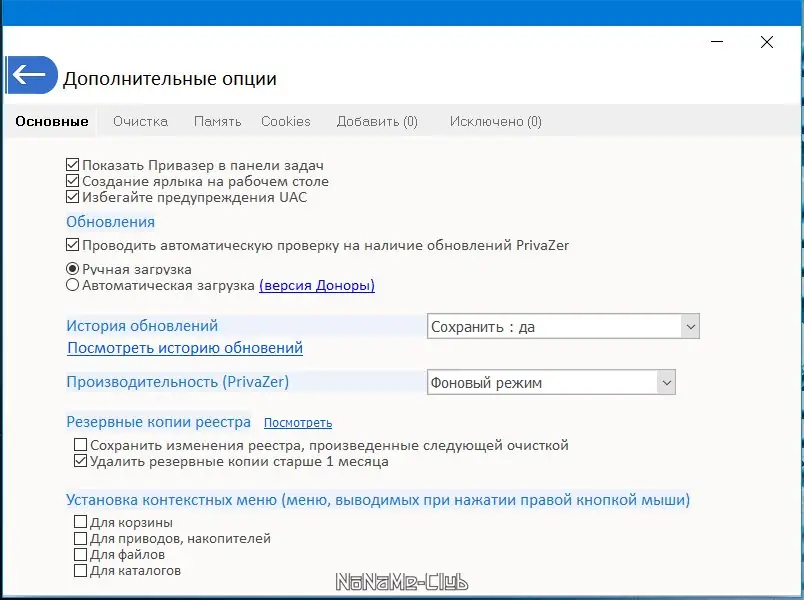Open the Память tab
This screenshot has height=600, width=804.
217,122
